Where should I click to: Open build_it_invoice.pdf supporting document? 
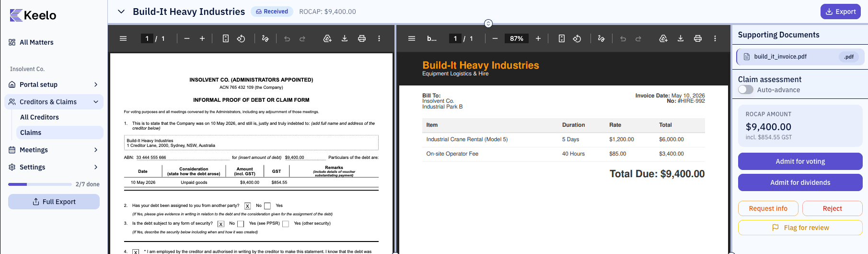[x=800, y=57]
